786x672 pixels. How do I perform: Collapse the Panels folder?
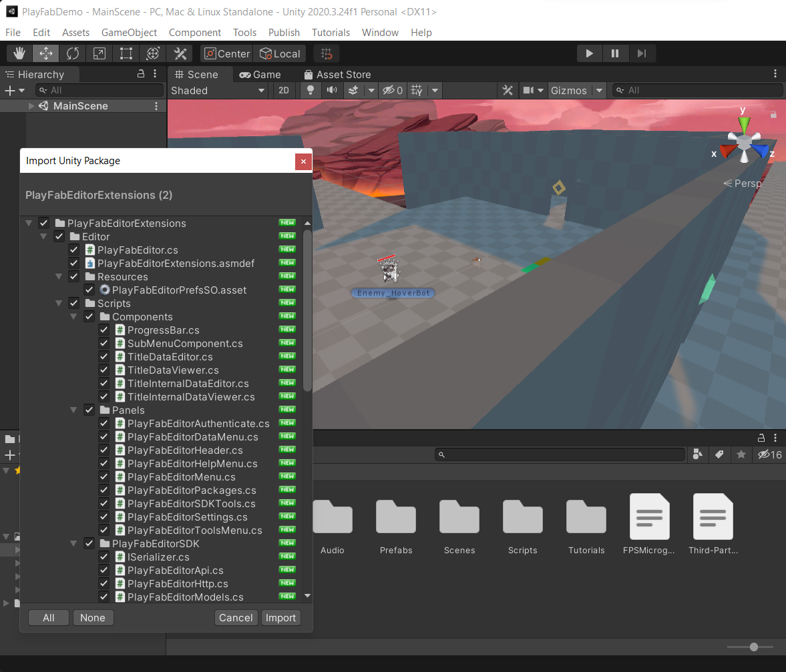point(73,410)
